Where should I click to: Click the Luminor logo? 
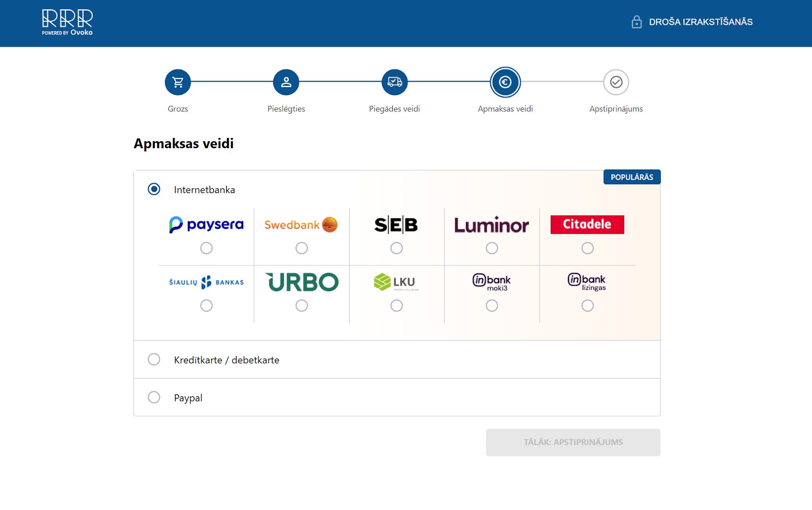click(492, 225)
